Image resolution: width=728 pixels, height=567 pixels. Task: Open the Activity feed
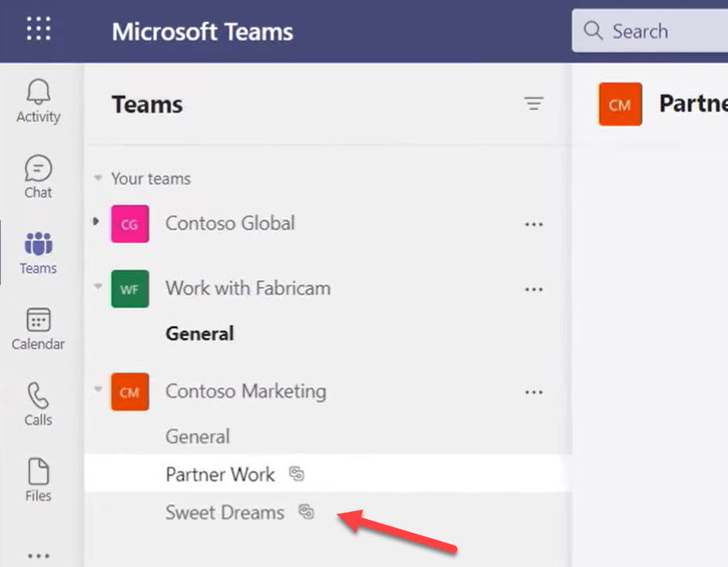[x=37, y=99]
